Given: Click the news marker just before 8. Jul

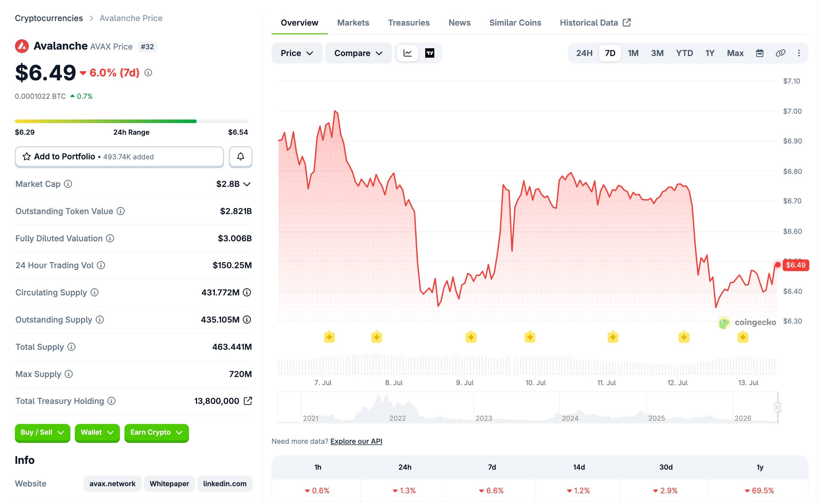Looking at the screenshot, I should (377, 337).
